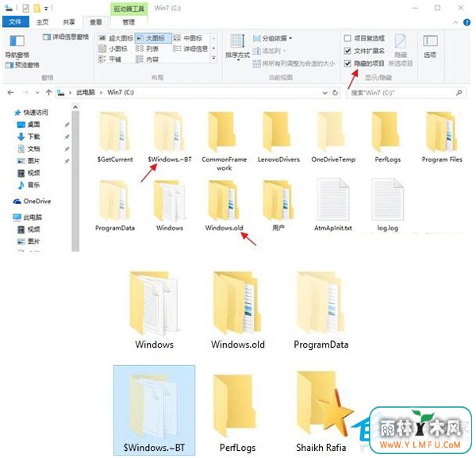Switch to 详细信息 details layout
The height and width of the screenshot is (458, 476).
pyautogui.click(x=190, y=48)
